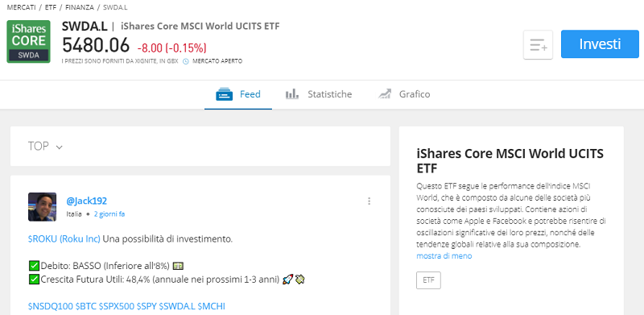This screenshot has height=315, width=644.
Task: Open the @Jack192 username link
Action: (87, 201)
